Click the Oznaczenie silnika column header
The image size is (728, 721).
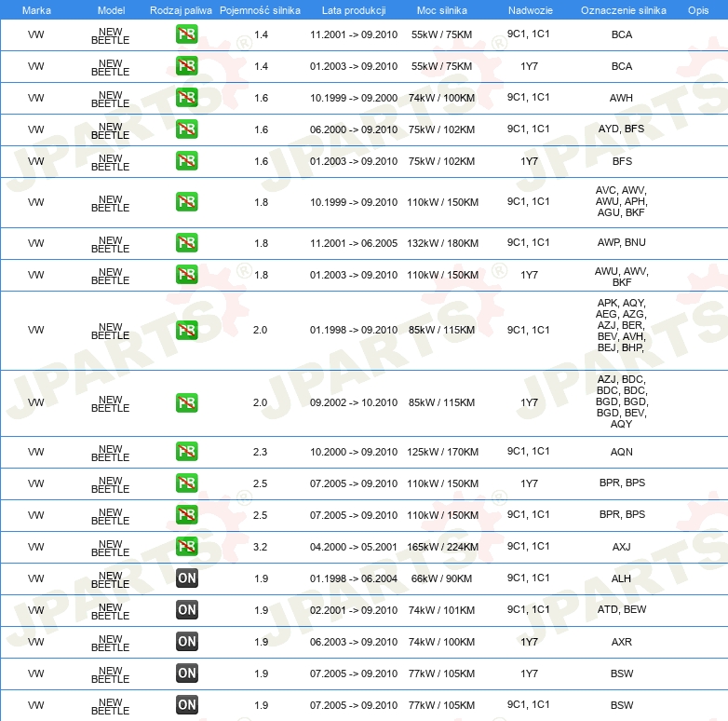(623, 10)
